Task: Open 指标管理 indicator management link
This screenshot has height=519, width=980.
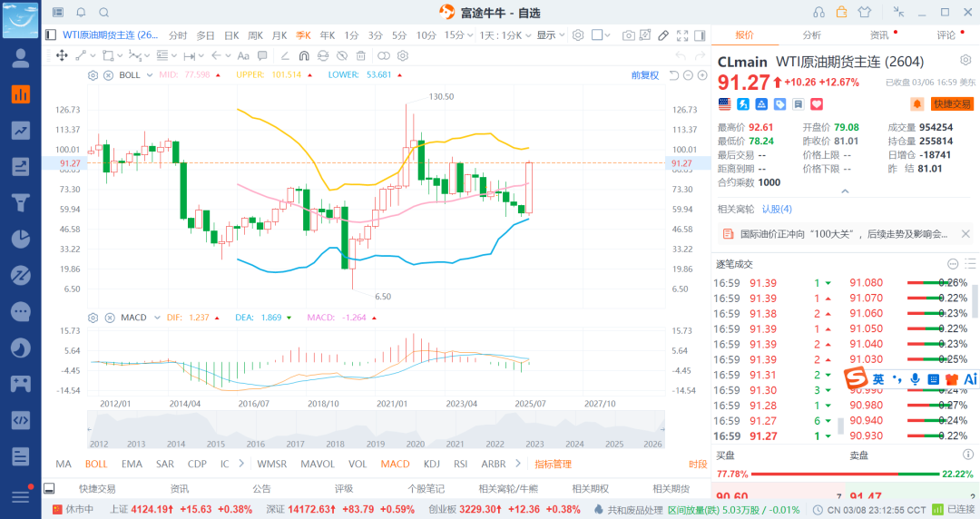Action: tap(553, 464)
